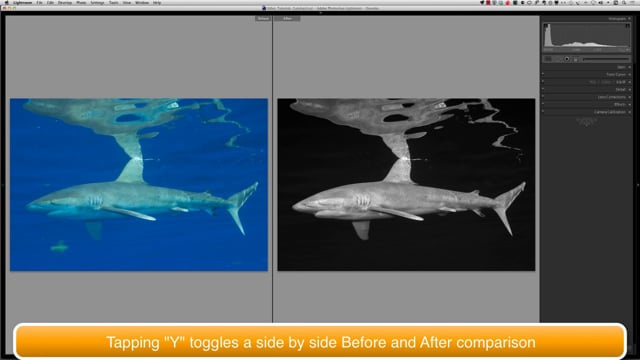Open the Settings menu
This screenshot has width=640, height=360.
(97, 2)
